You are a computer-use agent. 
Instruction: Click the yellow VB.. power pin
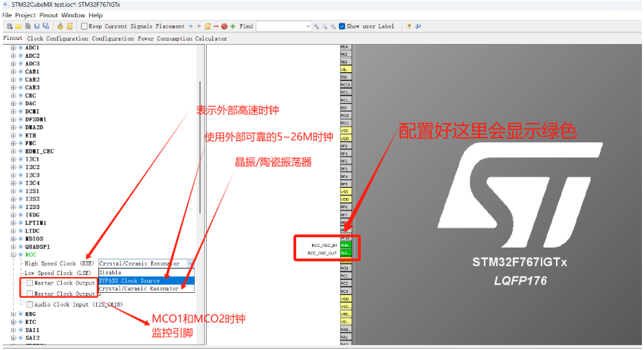(346, 69)
